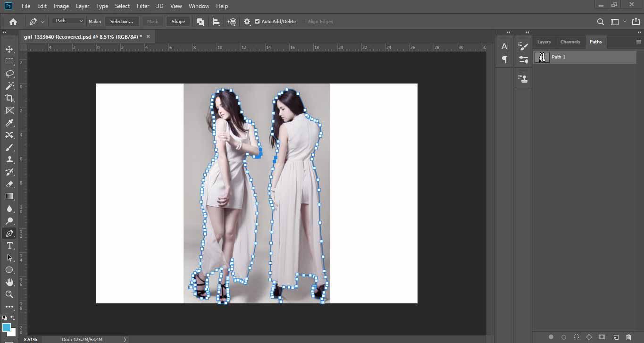Click the Hand tool

pos(9,282)
